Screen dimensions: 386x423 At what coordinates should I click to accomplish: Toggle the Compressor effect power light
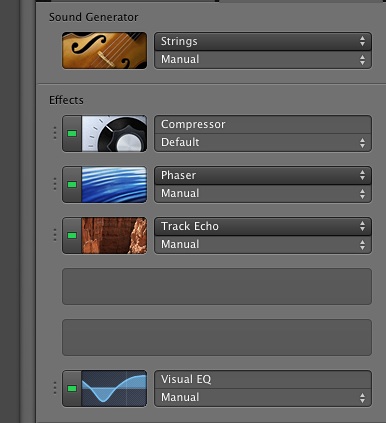[x=72, y=134]
